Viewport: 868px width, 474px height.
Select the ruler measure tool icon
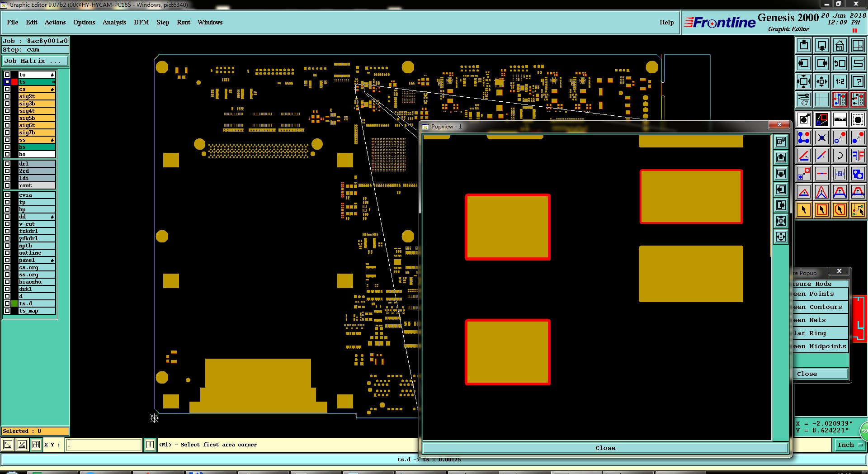tap(840, 119)
